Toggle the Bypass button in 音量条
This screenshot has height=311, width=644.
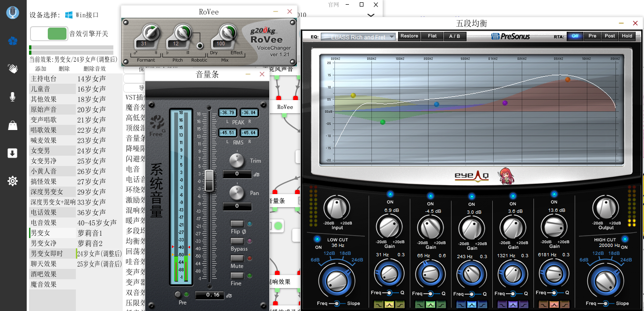click(237, 241)
